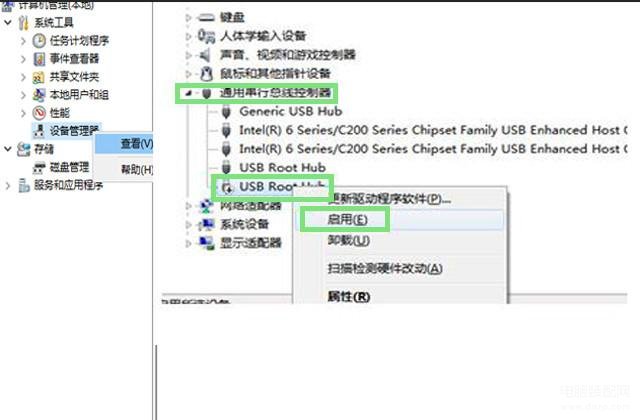Click the Performance (性能) icon
Image resolution: width=640 pixels, height=420 pixels.
pyautogui.click(x=39, y=113)
